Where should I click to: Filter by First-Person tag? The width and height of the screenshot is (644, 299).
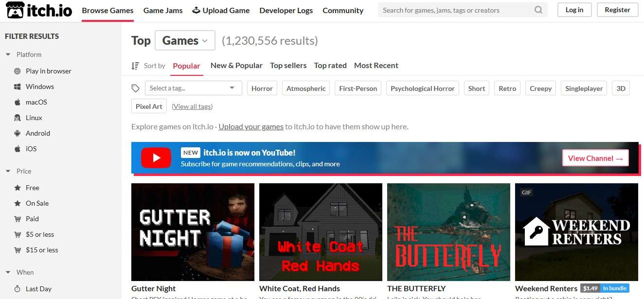tap(358, 88)
